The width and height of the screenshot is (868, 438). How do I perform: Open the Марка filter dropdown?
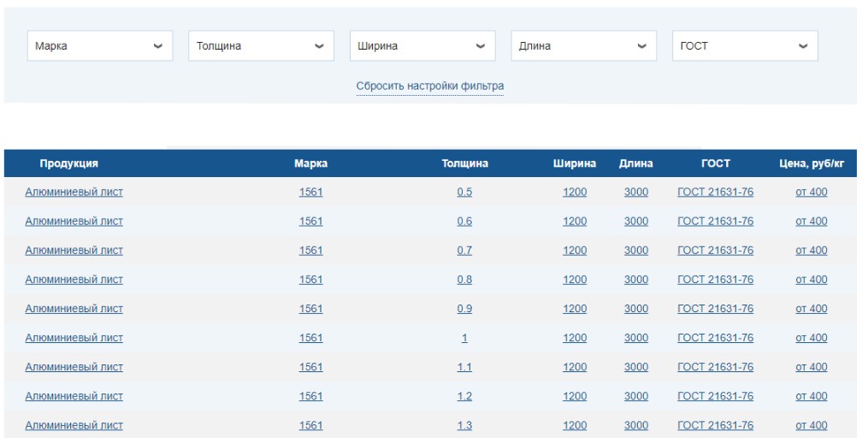pyautogui.click(x=100, y=46)
